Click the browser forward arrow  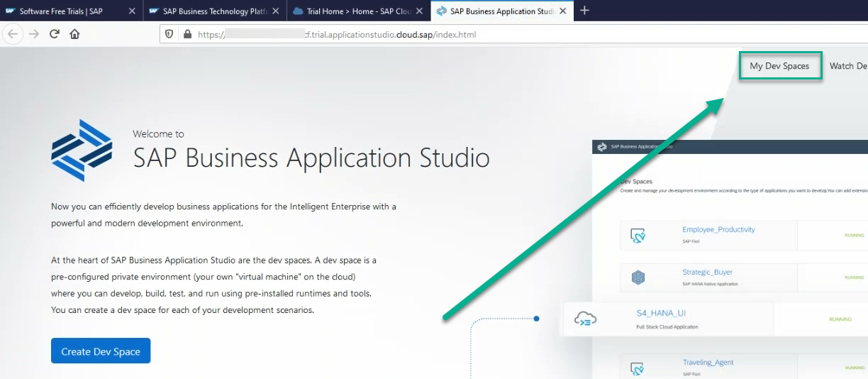click(x=34, y=34)
